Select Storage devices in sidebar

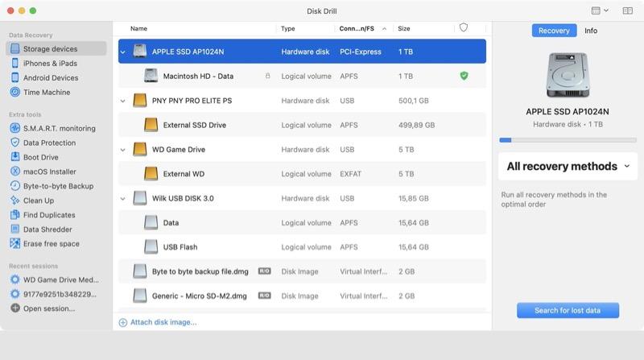[x=56, y=48]
